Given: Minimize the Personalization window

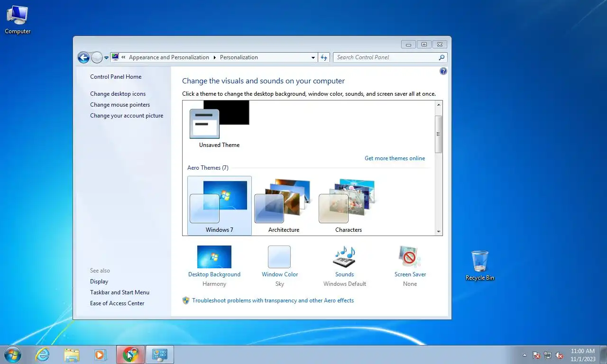Looking at the screenshot, I should 408,44.
